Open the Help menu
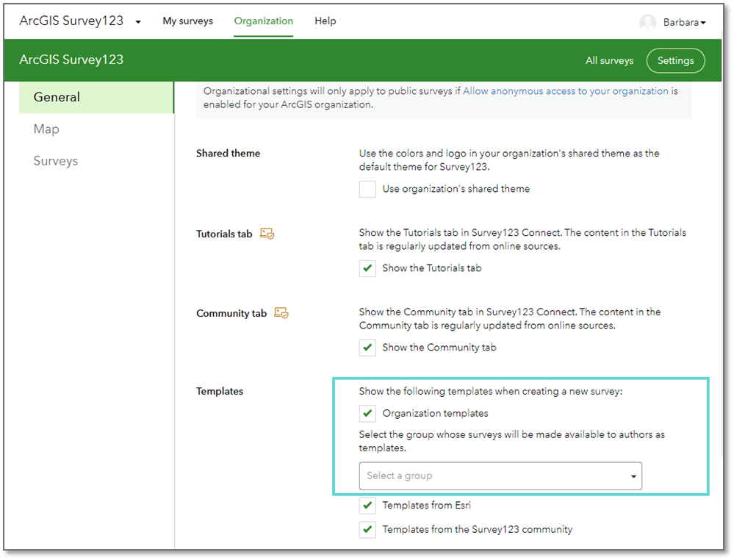This screenshot has height=560, width=734. [x=325, y=21]
